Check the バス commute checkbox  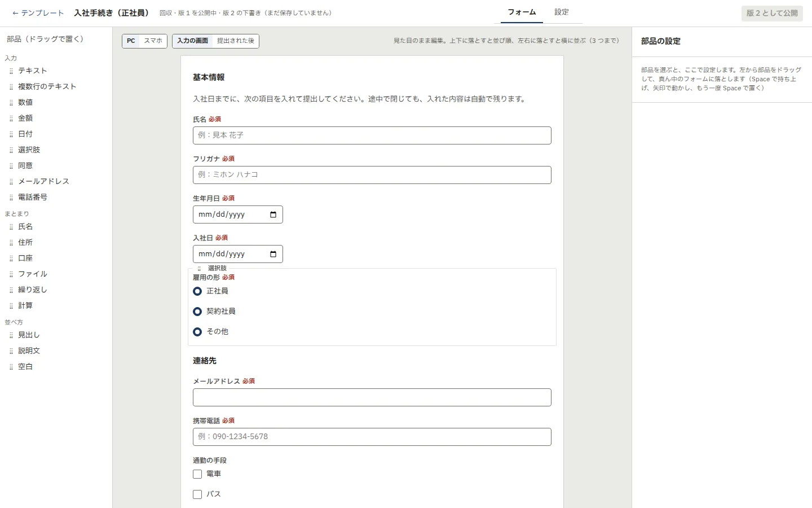pos(197,494)
